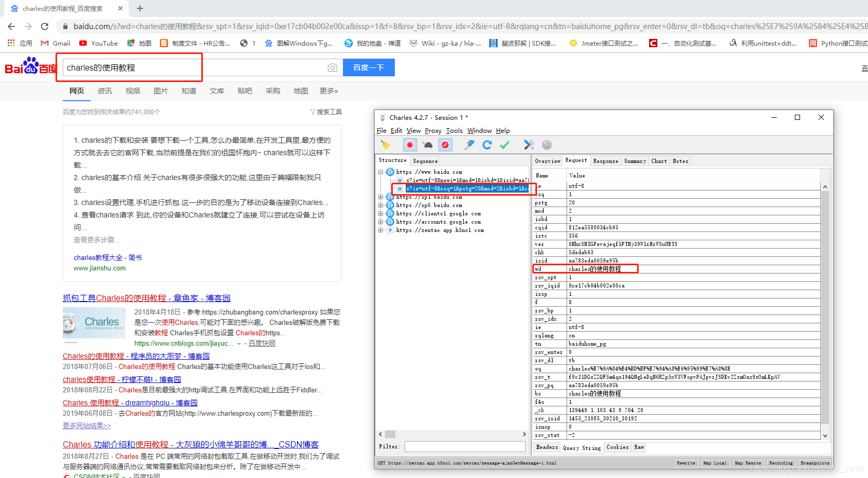
Task: Expand the https://clients1.google.com node
Action: point(380,213)
